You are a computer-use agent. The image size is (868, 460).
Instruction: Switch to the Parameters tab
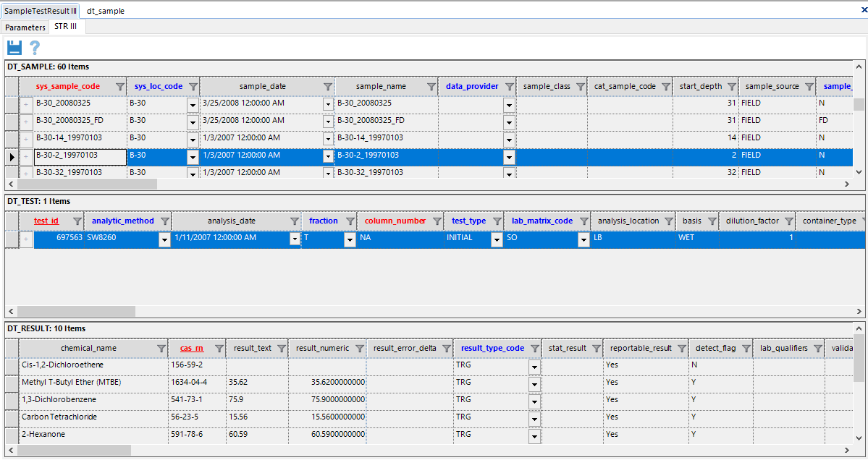pos(25,27)
